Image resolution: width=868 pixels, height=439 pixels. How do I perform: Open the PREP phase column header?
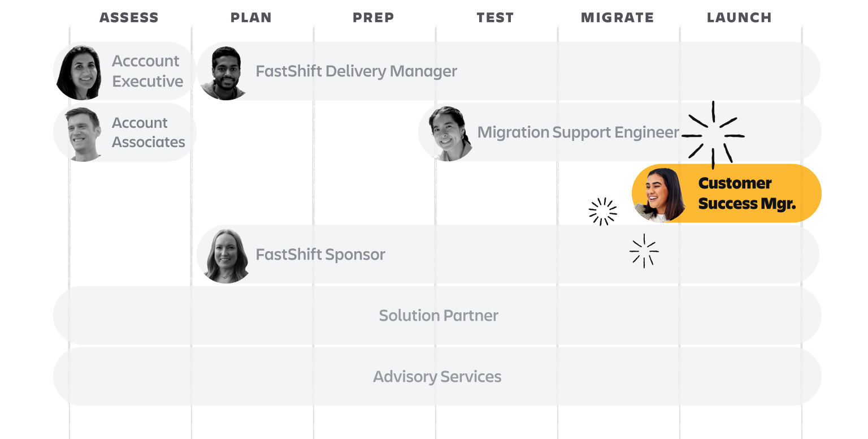tap(373, 18)
